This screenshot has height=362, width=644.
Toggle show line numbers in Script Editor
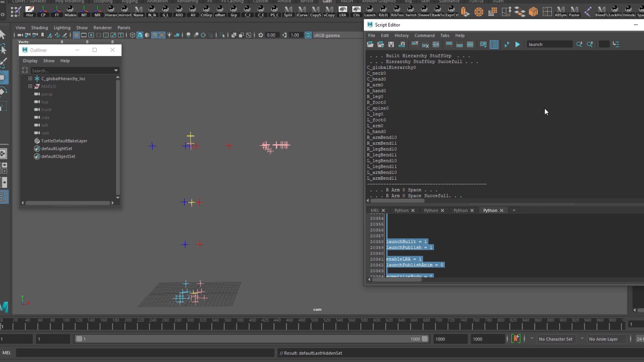(494, 44)
